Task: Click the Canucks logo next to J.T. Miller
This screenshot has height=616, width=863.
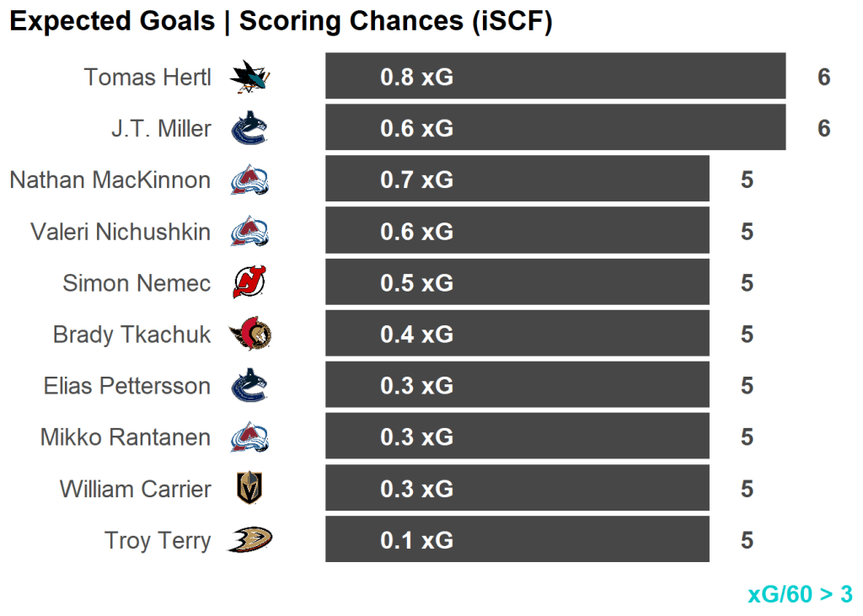Action: (250, 129)
